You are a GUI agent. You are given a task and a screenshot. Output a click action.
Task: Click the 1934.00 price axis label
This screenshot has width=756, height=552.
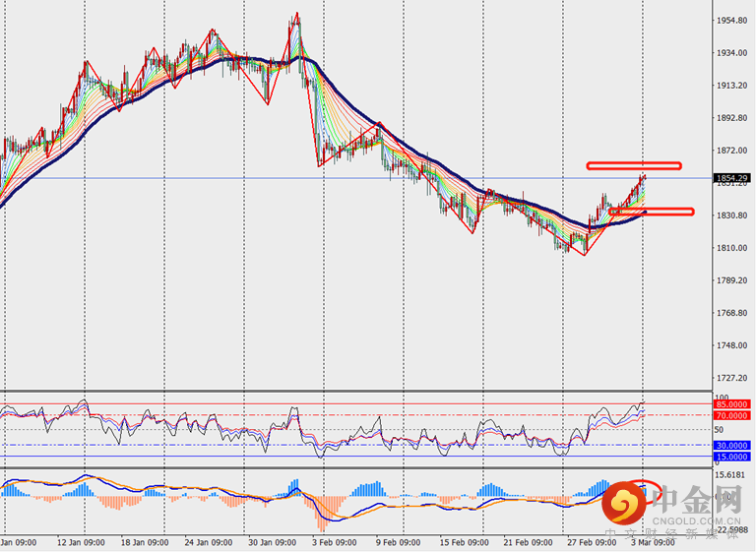click(729, 53)
